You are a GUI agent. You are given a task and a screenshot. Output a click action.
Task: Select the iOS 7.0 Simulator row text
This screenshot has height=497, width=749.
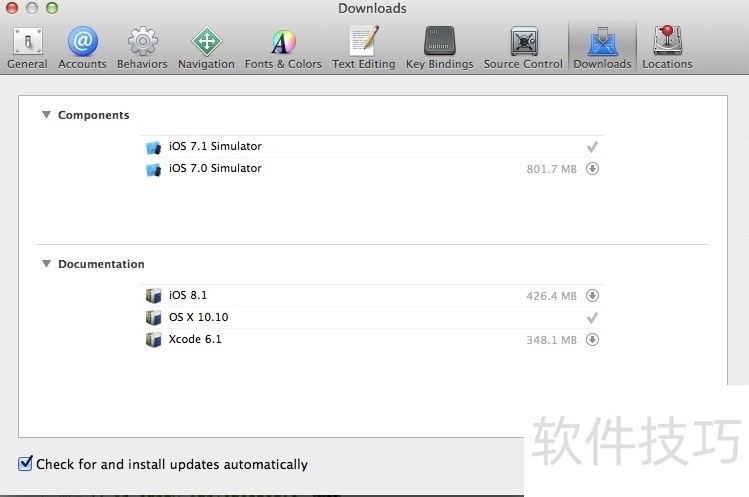coord(215,168)
